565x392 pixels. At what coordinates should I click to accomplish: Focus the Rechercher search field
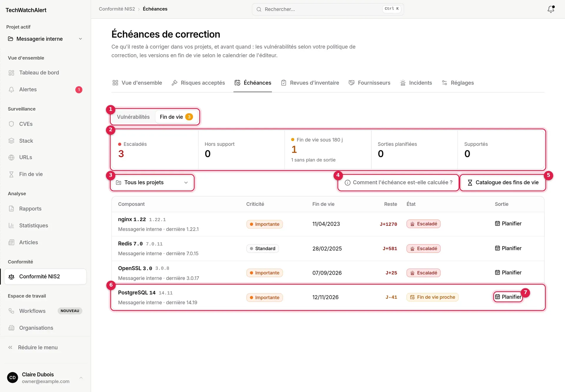tap(328, 9)
